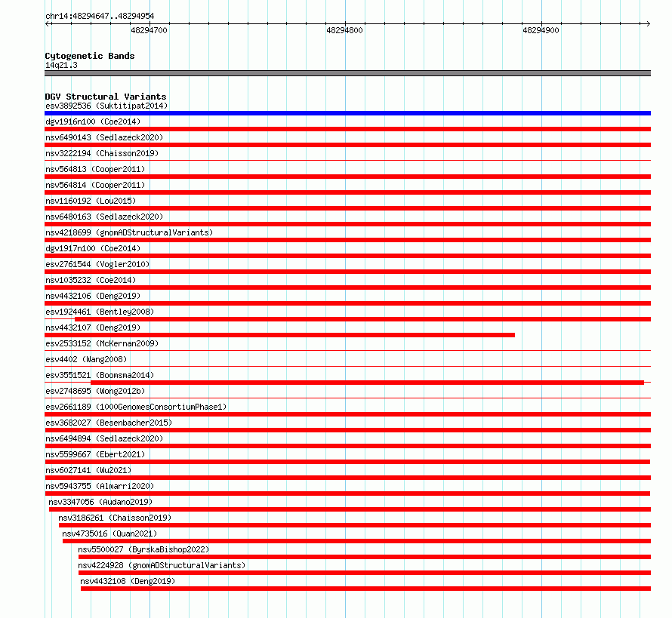Open nsv4218699 (gnomADStructuralVariants)

129,232
